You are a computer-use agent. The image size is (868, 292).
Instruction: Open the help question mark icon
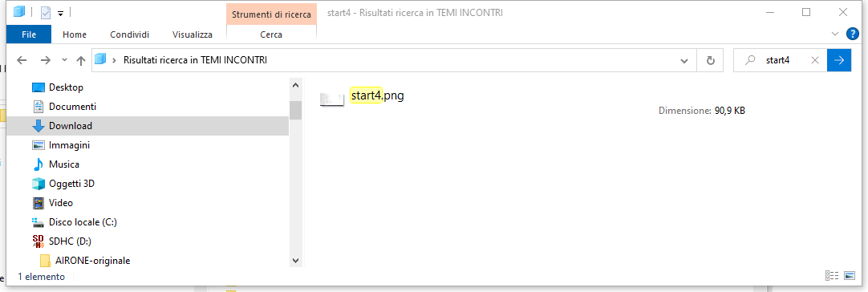coord(853,34)
